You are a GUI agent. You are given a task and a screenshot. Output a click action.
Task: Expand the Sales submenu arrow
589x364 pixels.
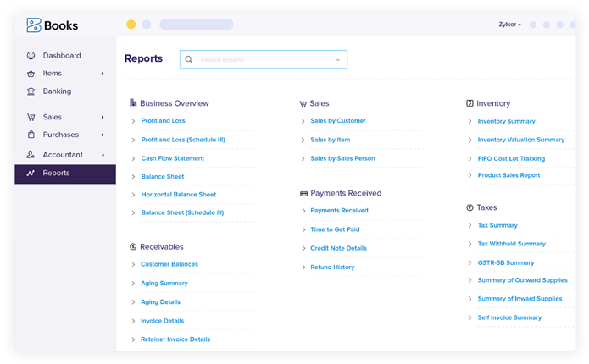point(103,118)
